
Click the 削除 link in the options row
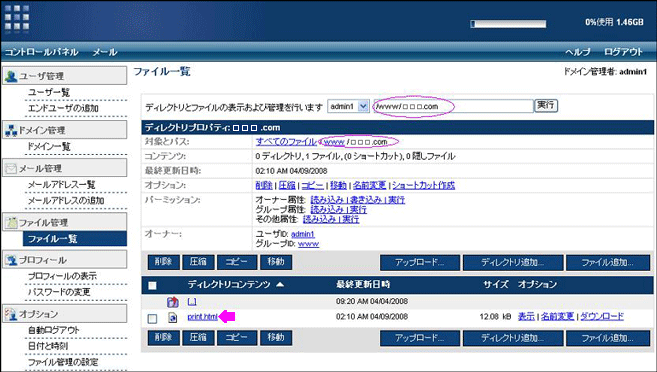click(x=264, y=185)
